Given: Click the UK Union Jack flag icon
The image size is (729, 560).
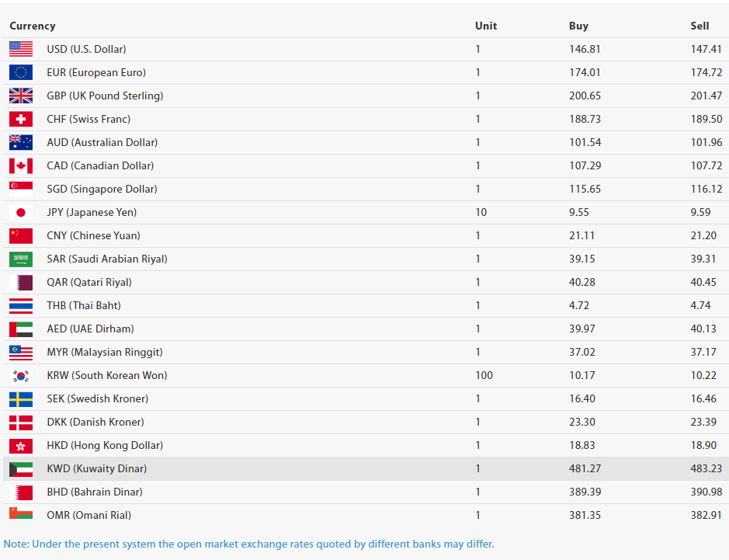Looking at the screenshot, I should [21, 96].
